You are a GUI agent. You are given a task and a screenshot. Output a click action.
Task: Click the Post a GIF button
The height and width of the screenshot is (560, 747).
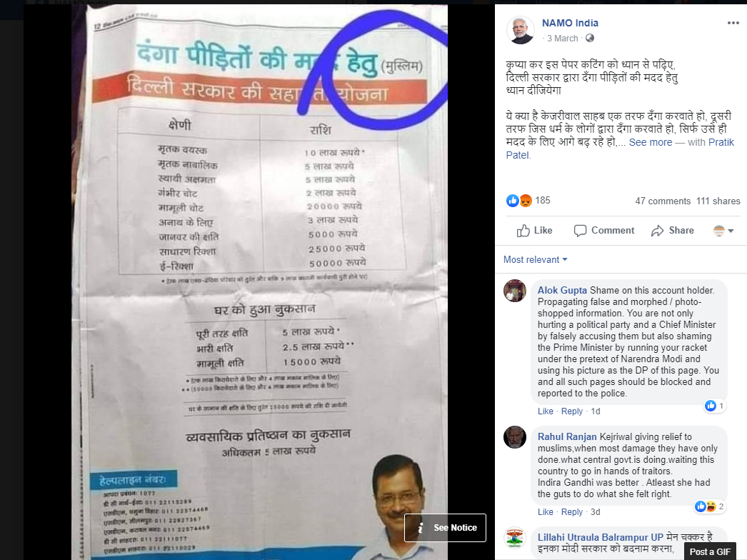coord(710,551)
